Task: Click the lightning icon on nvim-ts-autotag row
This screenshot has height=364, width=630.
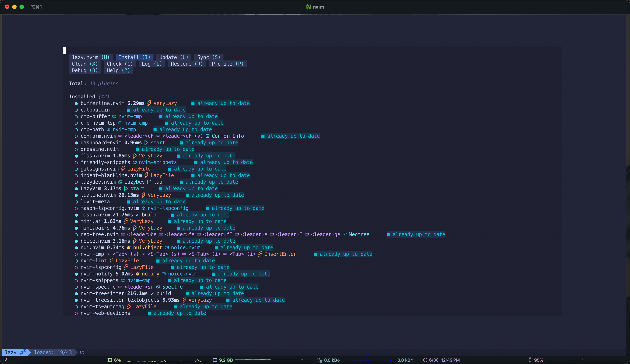Action: click(x=129, y=307)
